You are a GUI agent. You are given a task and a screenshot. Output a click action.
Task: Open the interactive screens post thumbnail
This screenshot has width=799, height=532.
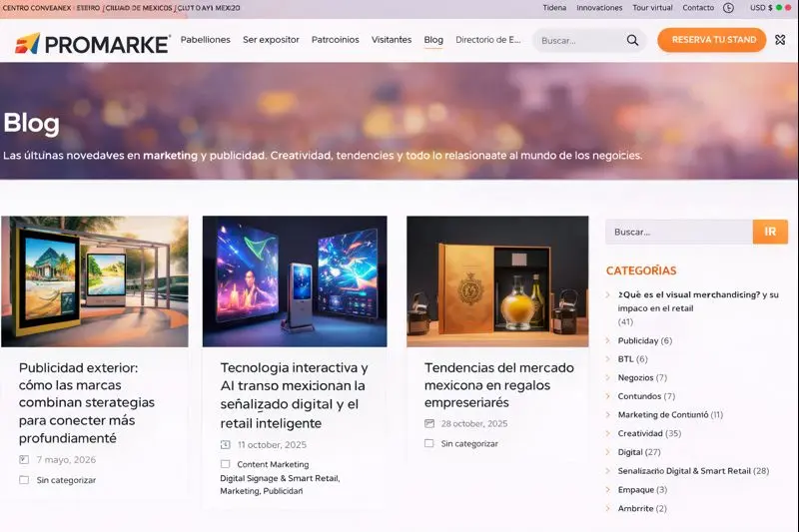click(x=295, y=281)
